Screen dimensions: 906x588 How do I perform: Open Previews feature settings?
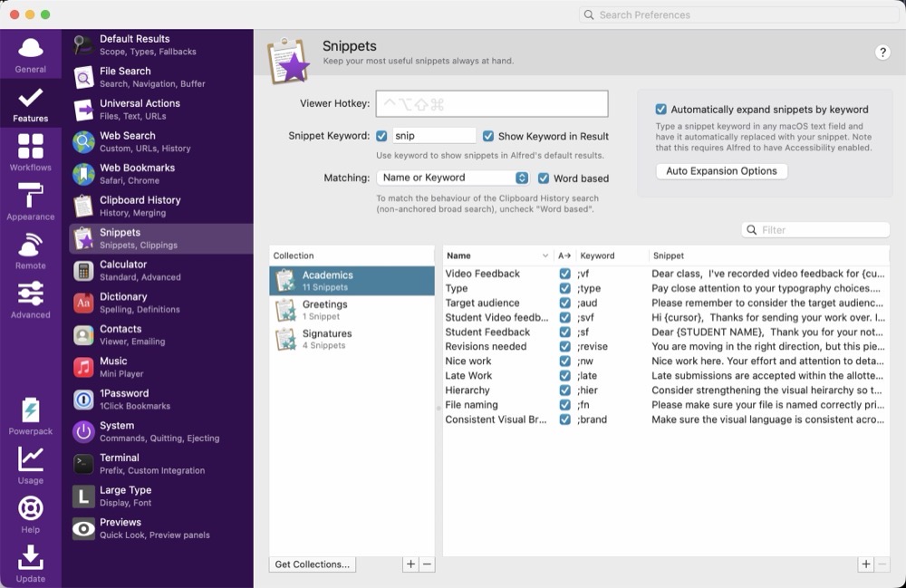(x=160, y=528)
